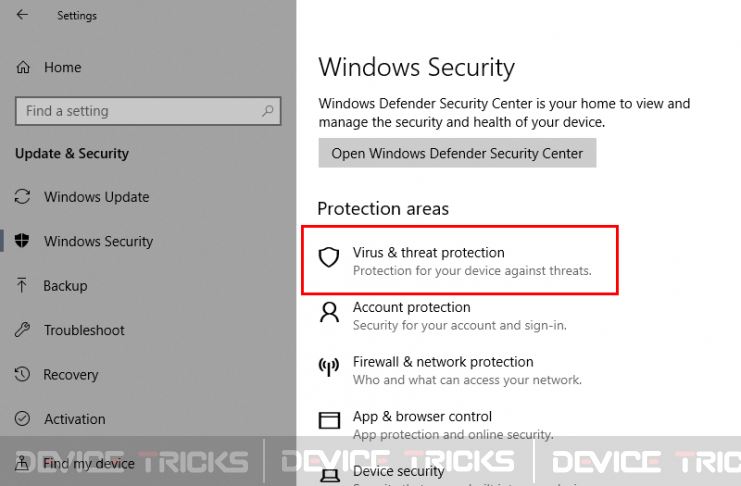The width and height of the screenshot is (741, 486).
Task: Click the Activation checkmark circle icon
Action: click(x=22, y=419)
